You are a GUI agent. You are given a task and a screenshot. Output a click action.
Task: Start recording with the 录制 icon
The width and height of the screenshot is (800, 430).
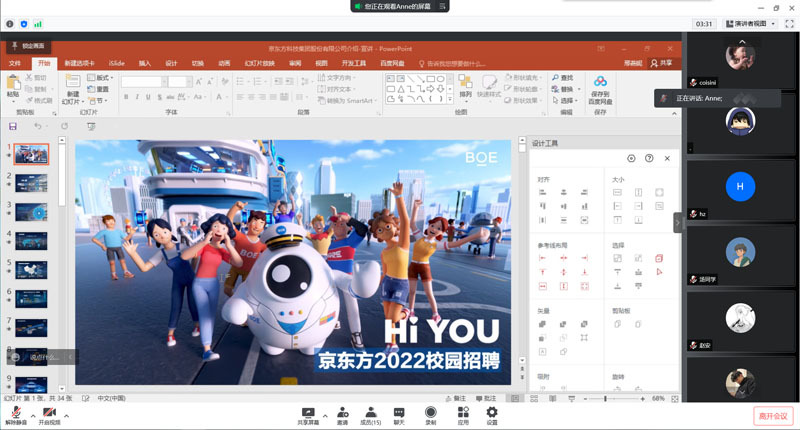click(431, 414)
